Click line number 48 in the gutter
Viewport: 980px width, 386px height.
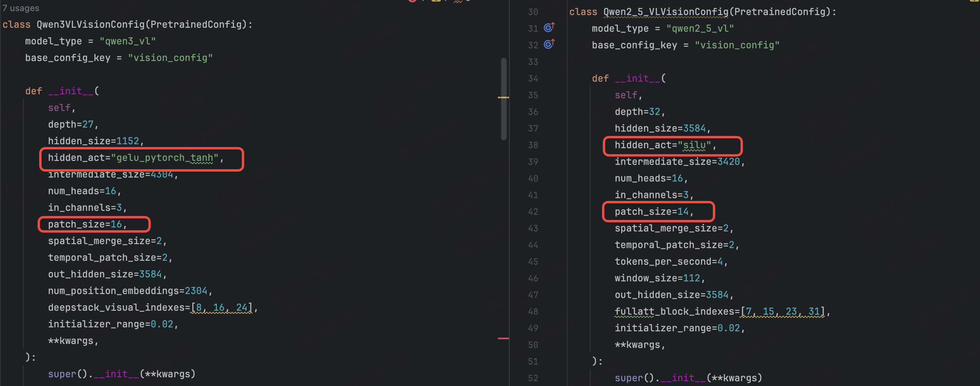pyautogui.click(x=533, y=311)
